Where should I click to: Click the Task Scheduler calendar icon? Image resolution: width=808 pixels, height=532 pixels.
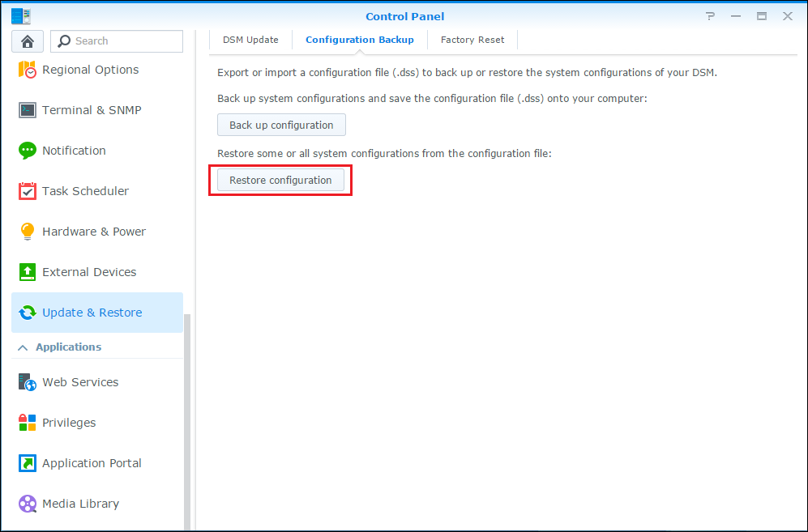(28, 191)
